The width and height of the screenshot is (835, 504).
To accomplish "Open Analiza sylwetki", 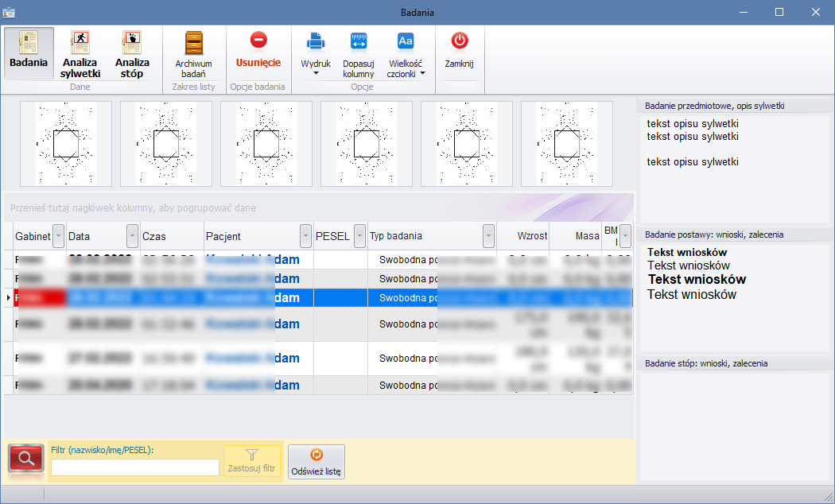I will click(80, 52).
